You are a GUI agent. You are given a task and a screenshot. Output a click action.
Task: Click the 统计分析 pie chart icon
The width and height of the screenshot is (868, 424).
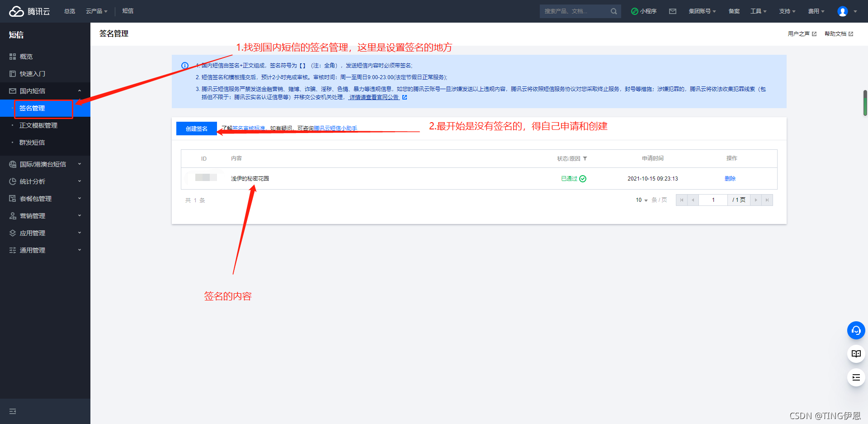tap(13, 181)
